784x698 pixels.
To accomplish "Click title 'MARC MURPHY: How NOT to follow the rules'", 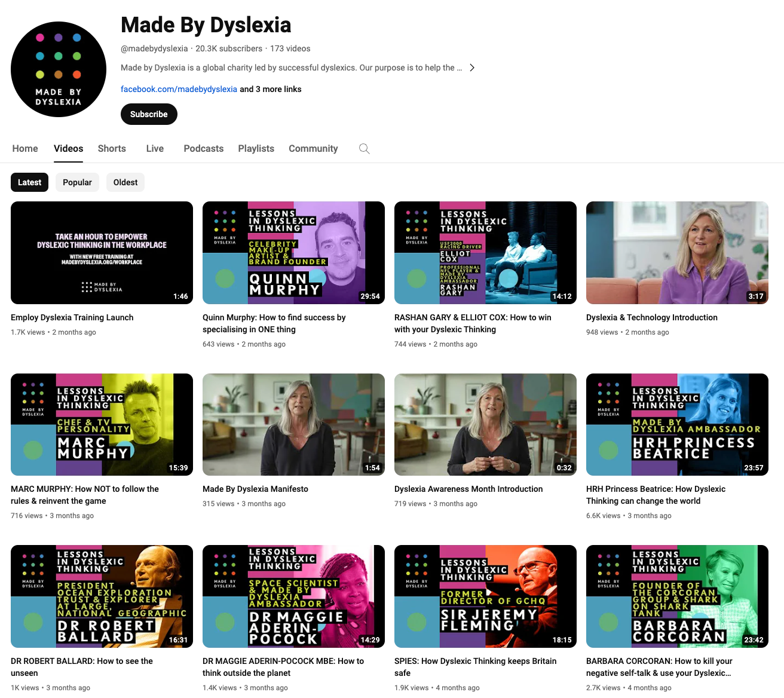I will 85,495.
